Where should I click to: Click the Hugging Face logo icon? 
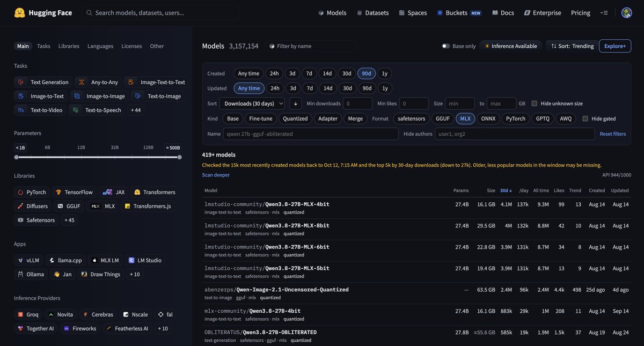[x=19, y=12]
